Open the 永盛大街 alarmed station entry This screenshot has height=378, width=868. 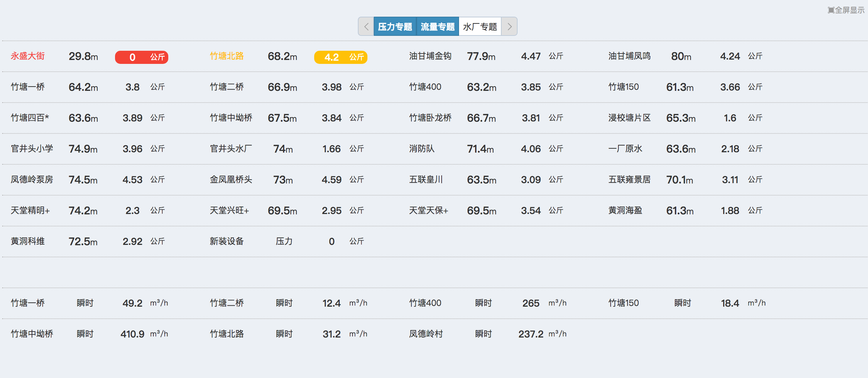pyautogui.click(x=28, y=56)
